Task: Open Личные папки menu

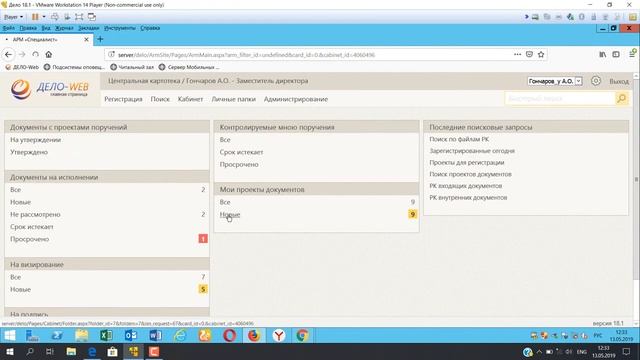Action: (233, 99)
